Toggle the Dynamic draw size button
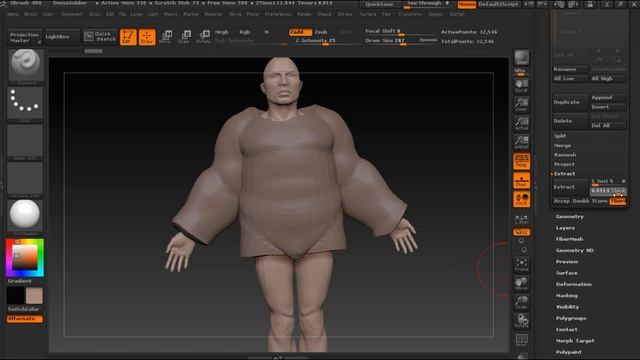Image resolution: width=640 pixels, height=360 pixels. pyautogui.click(x=428, y=40)
